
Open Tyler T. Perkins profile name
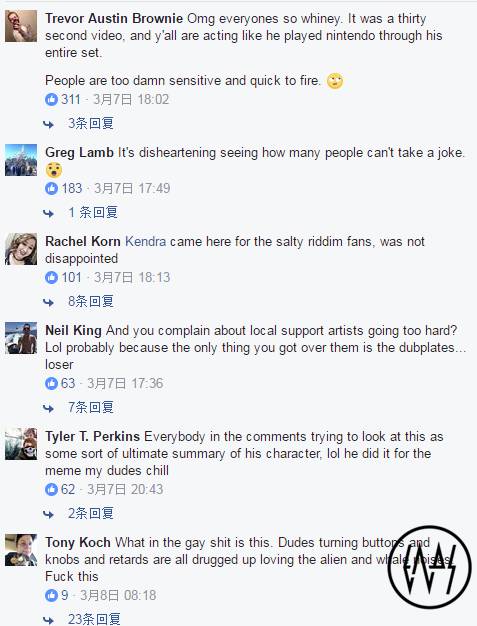click(x=92, y=436)
